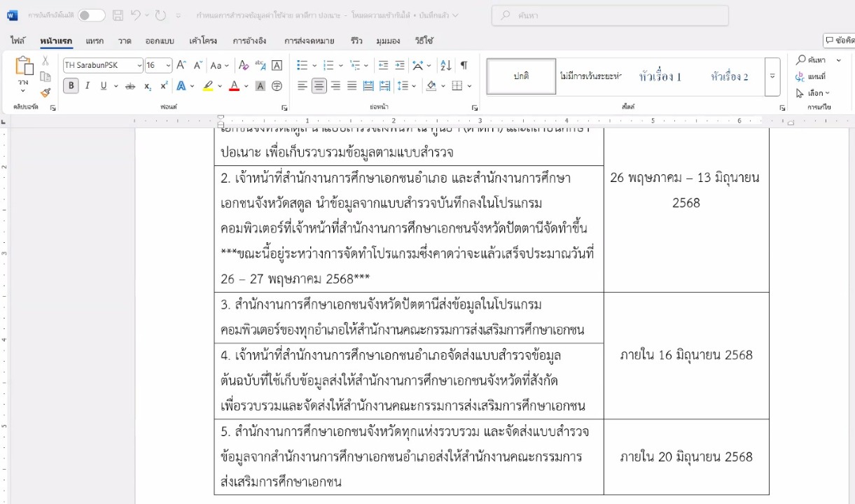Image resolution: width=855 pixels, height=504 pixels.
Task: Click the แทนที่ Replace button
Action: (811, 76)
